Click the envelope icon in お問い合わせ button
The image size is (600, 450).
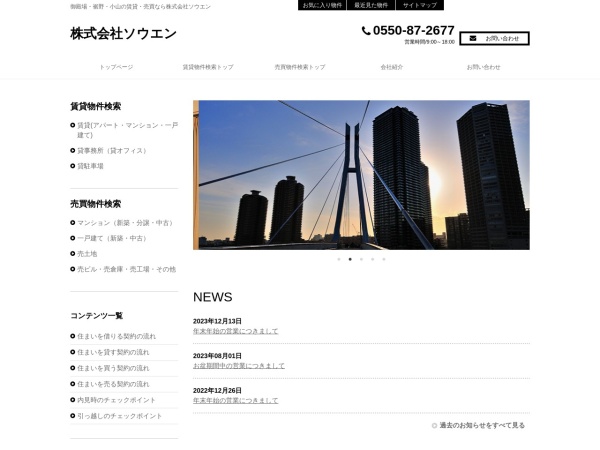(x=473, y=38)
